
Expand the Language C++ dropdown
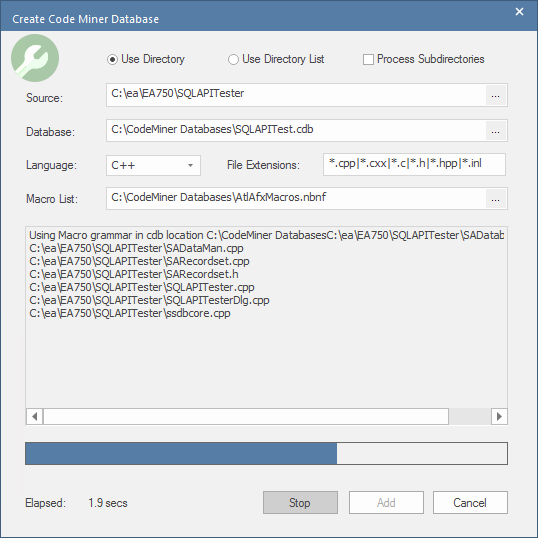153,165
